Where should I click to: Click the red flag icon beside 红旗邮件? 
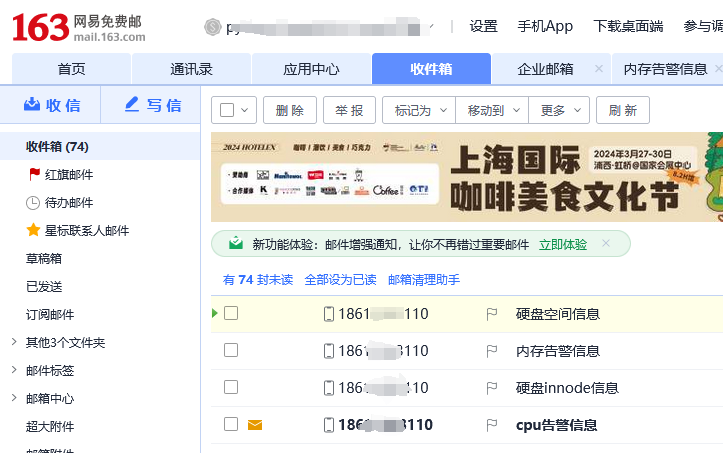pos(34,174)
